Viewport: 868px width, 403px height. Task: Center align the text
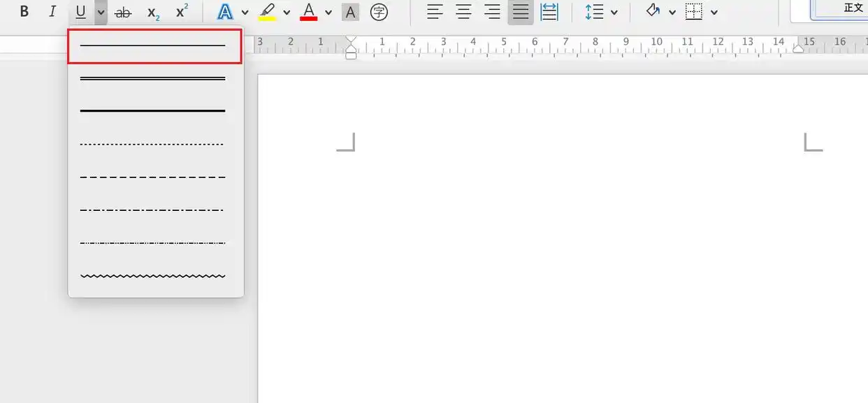(463, 12)
